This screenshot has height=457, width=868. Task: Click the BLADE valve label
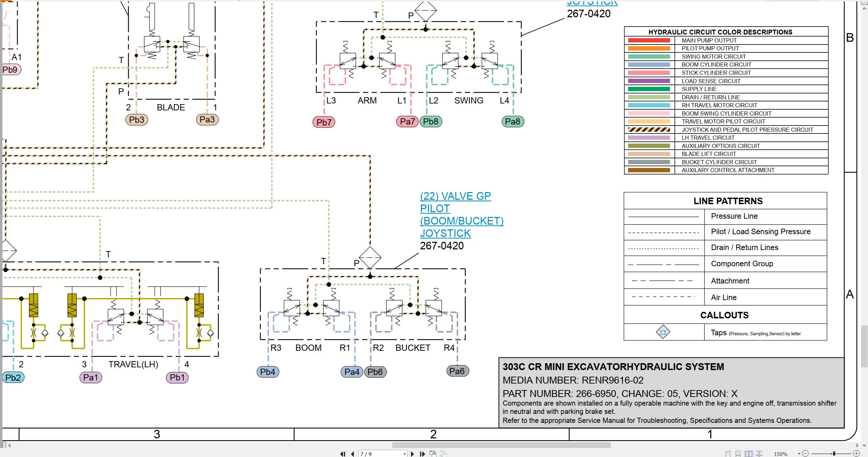pos(171,107)
